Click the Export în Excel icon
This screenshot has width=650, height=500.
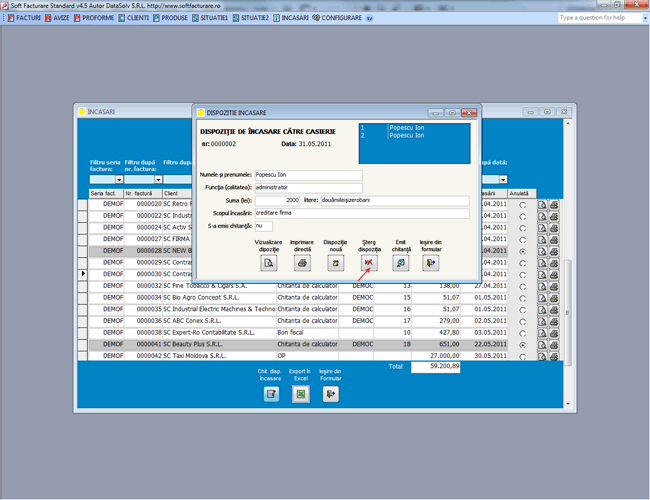[301, 394]
